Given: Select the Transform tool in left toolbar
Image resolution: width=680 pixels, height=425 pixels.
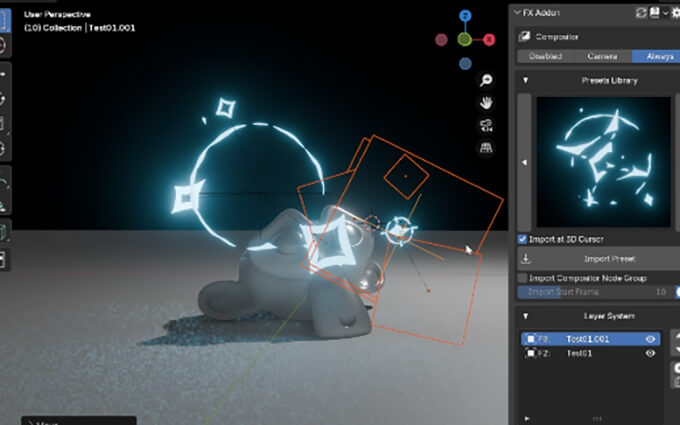Looking at the screenshot, I should (3, 148).
